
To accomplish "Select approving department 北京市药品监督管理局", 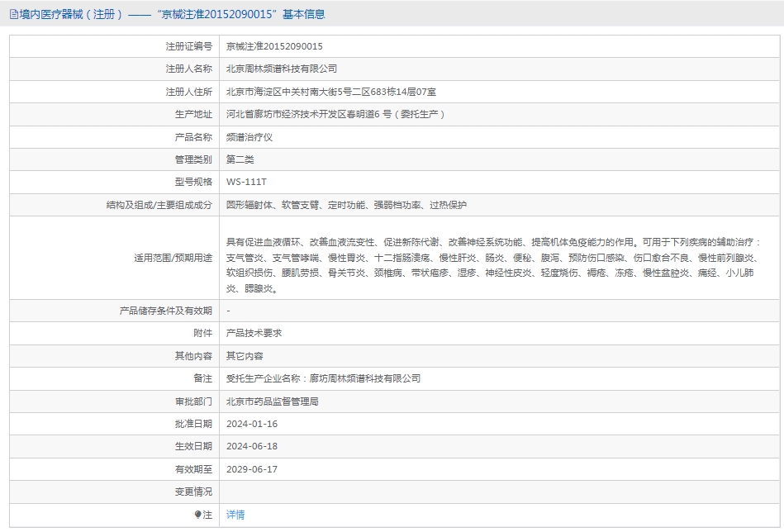I will coord(273,401).
